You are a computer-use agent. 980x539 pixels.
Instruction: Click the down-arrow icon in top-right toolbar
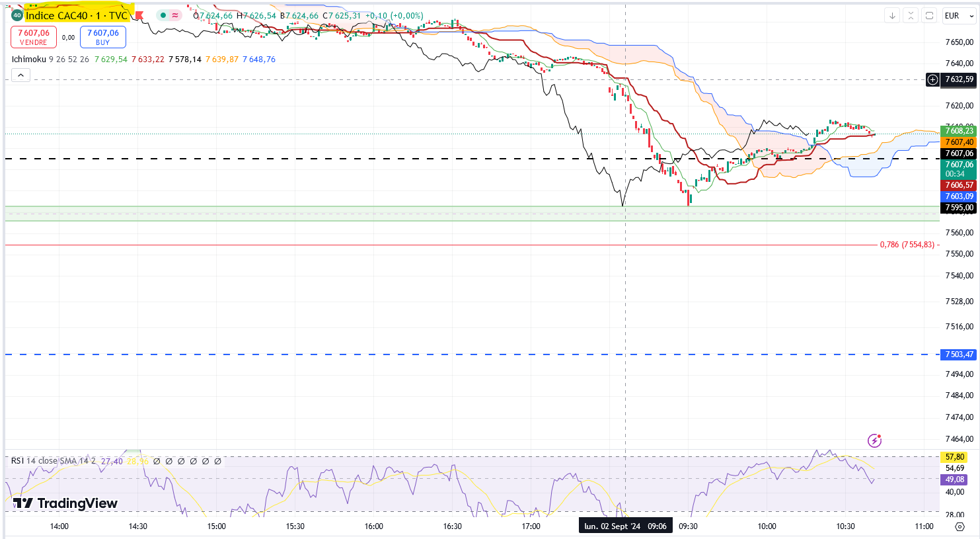892,15
